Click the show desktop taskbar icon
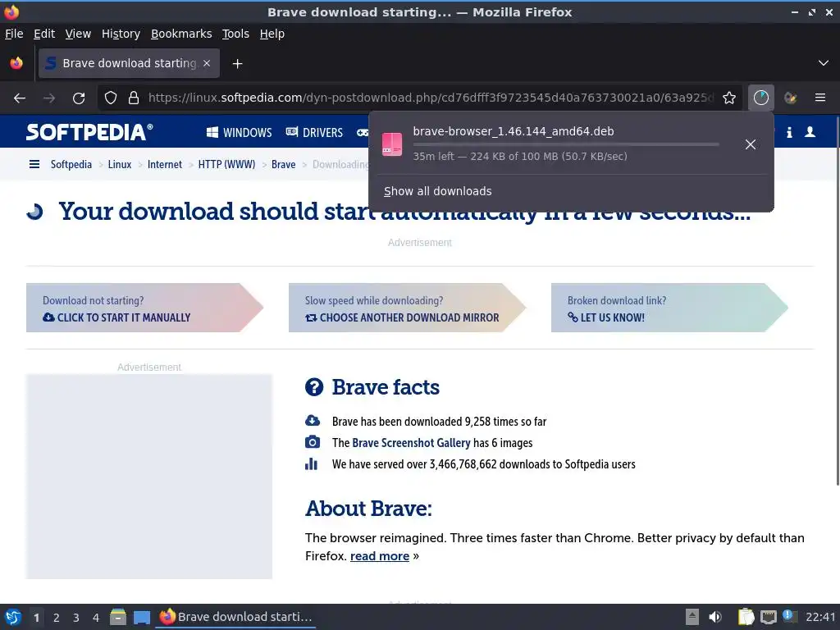The height and width of the screenshot is (630, 840). coord(142,618)
